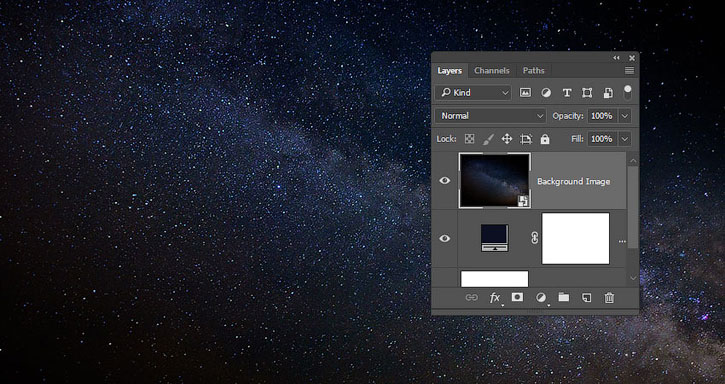Image resolution: width=725 pixels, height=384 pixels.
Task: Add a layer style via fx
Action: 495,298
